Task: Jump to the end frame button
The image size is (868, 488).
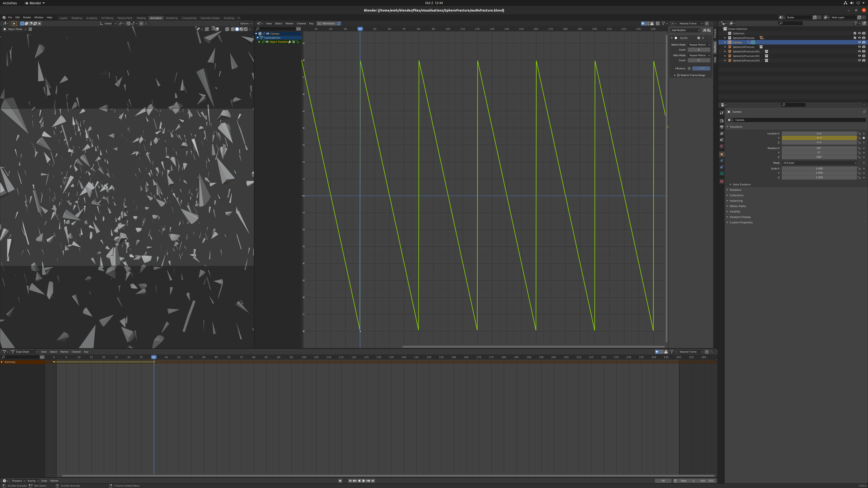Action: [x=373, y=481]
